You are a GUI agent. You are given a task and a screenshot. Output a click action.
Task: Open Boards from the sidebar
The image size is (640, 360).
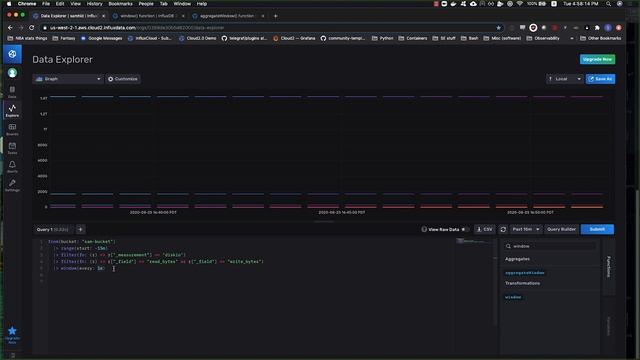tap(12, 129)
